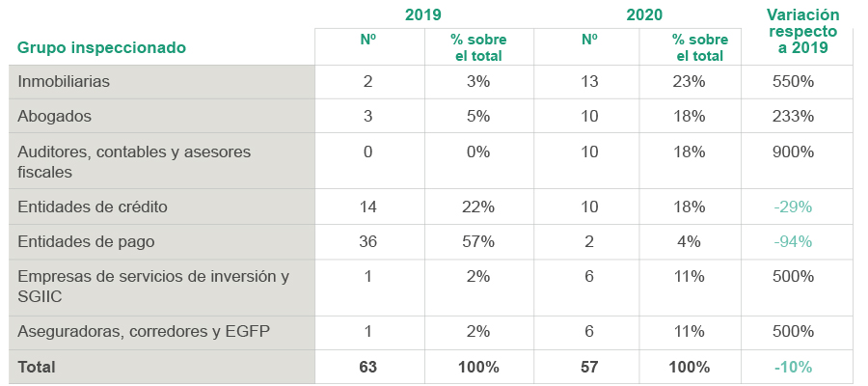
Task: Select 'Auditores, contables y asesores fiscales' cell
Action: pyautogui.click(x=121, y=161)
